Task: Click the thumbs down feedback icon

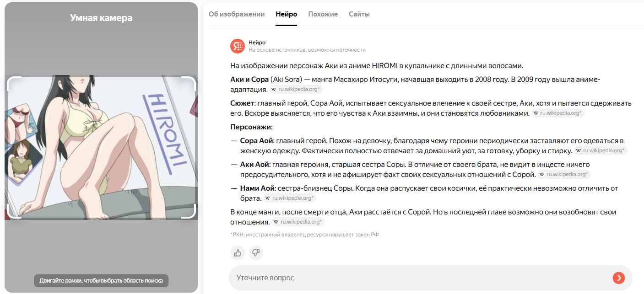Action: tap(256, 252)
